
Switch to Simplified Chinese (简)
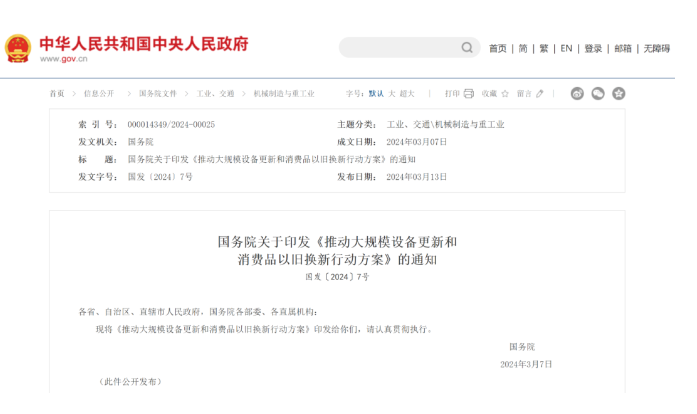[522, 48]
